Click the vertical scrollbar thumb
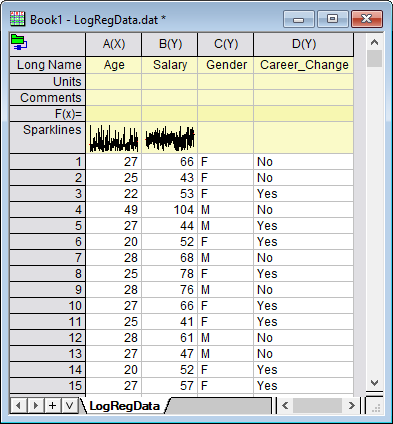The height and width of the screenshot is (424, 393). tap(374, 59)
